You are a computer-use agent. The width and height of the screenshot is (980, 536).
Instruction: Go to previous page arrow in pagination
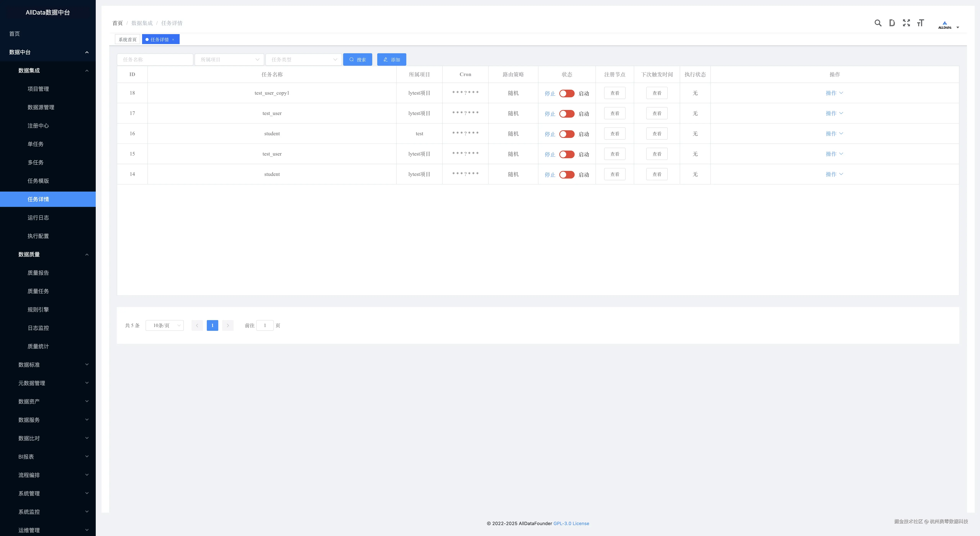[197, 325]
